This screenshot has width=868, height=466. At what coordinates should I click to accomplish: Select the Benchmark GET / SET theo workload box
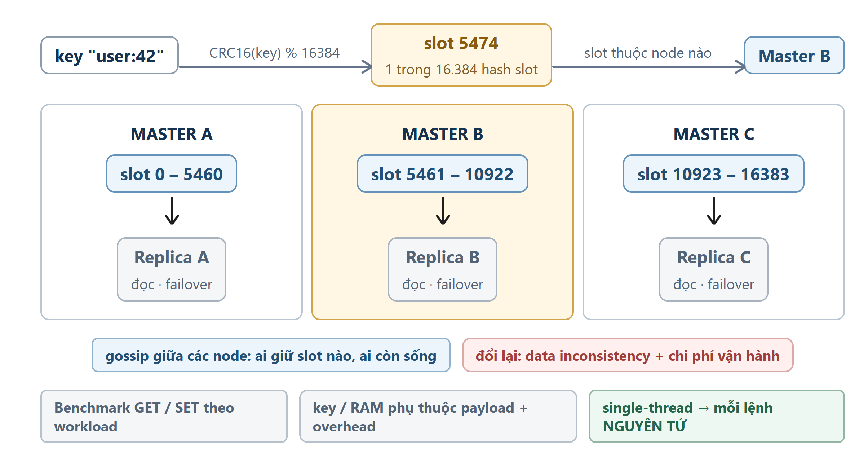[164, 416]
